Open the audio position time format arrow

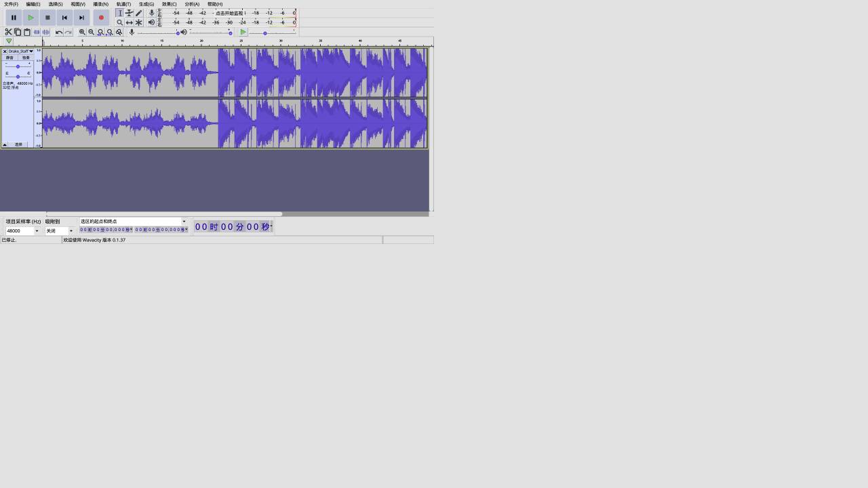coord(271,226)
